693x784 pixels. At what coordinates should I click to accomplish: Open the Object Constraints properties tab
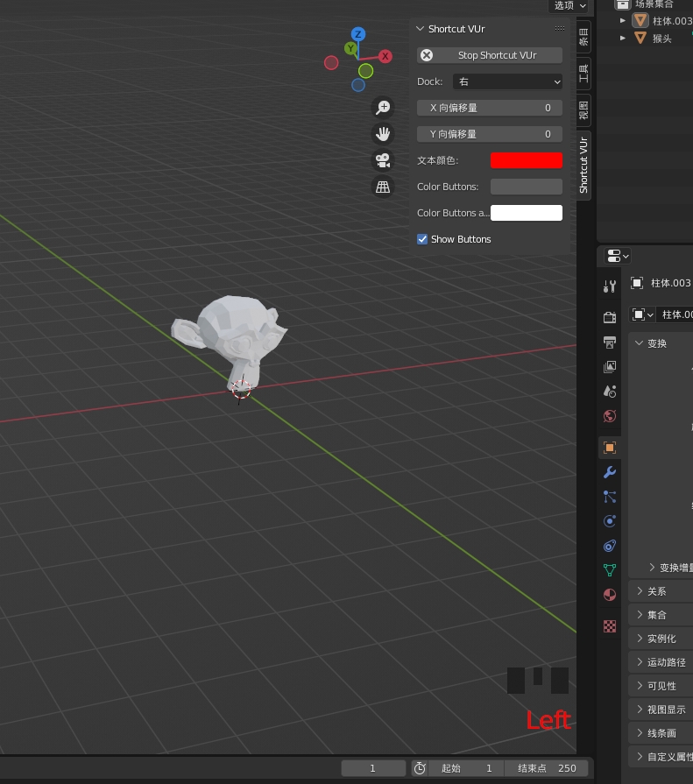click(x=610, y=546)
